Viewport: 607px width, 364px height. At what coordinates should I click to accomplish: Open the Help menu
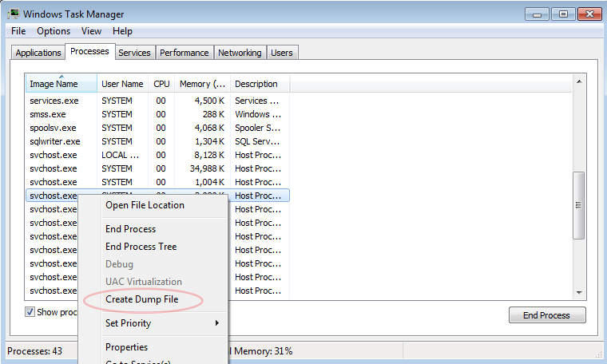(x=122, y=31)
